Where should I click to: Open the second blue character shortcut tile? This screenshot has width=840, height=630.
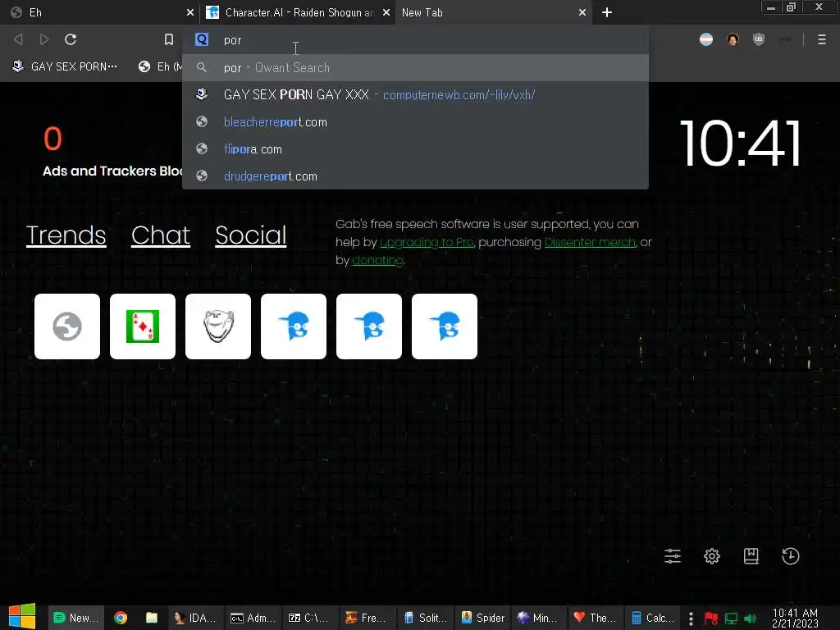(369, 326)
